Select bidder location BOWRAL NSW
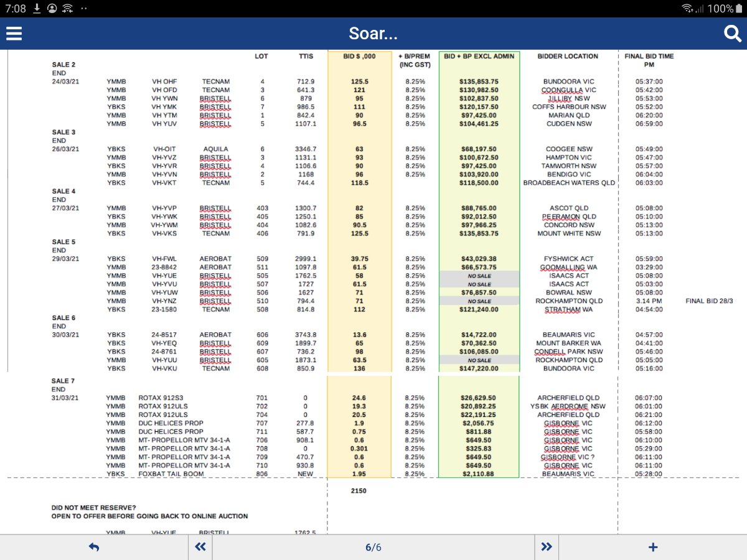Viewport: 747px width, 560px height. click(568, 292)
